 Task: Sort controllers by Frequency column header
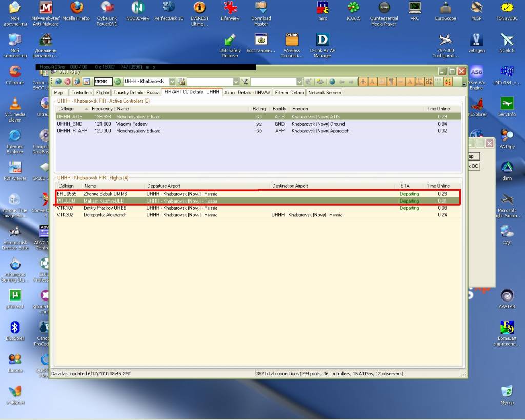click(103, 109)
